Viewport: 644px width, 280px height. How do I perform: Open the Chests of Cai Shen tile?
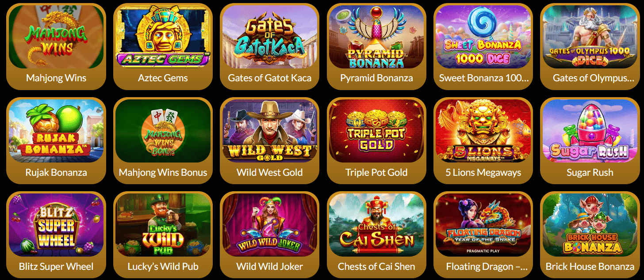click(x=376, y=225)
